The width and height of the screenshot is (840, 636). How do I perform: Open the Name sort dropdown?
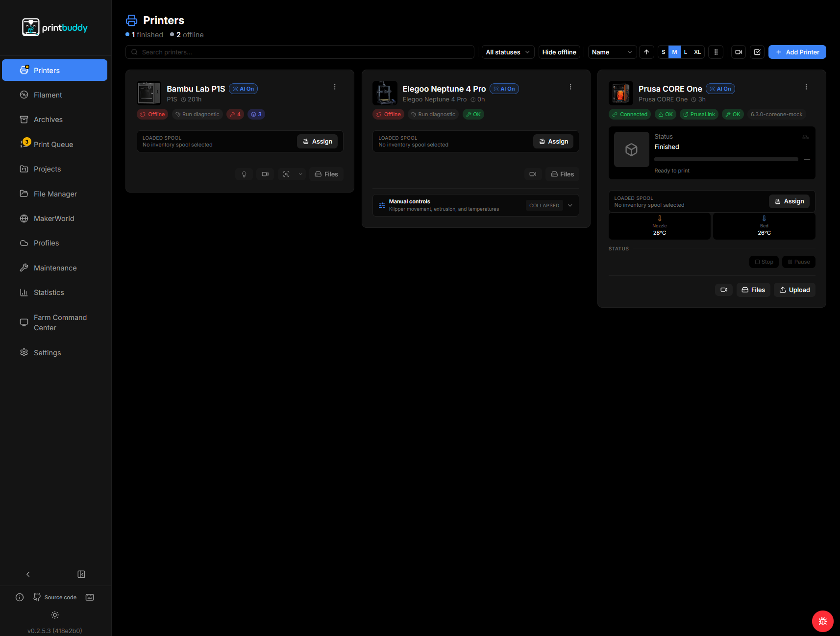pyautogui.click(x=612, y=52)
